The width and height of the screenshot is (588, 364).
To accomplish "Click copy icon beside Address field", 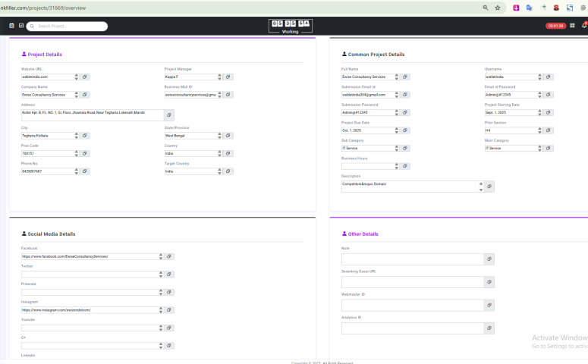I will click(169, 115).
